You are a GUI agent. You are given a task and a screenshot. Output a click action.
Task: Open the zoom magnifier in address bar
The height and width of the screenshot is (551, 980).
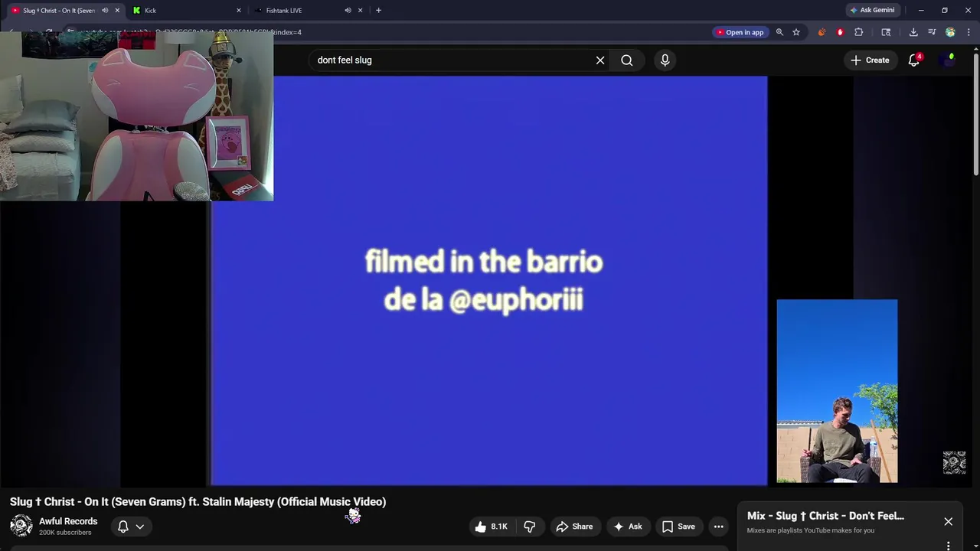point(779,32)
